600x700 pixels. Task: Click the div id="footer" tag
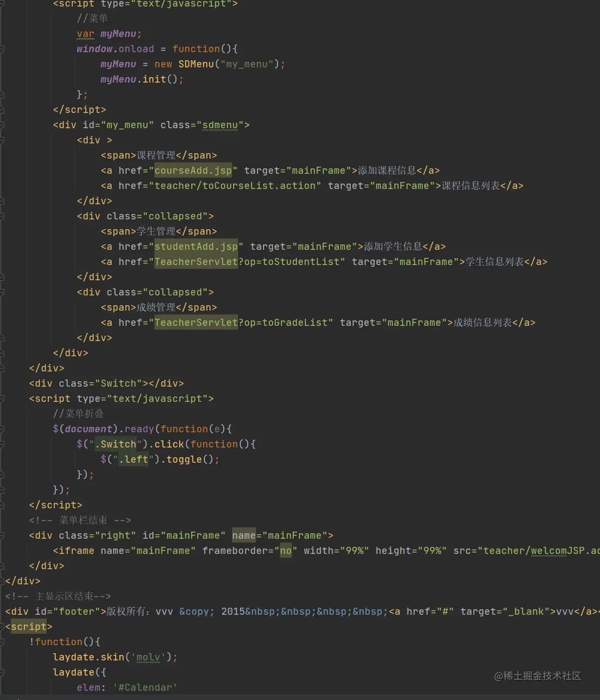(56, 611)
